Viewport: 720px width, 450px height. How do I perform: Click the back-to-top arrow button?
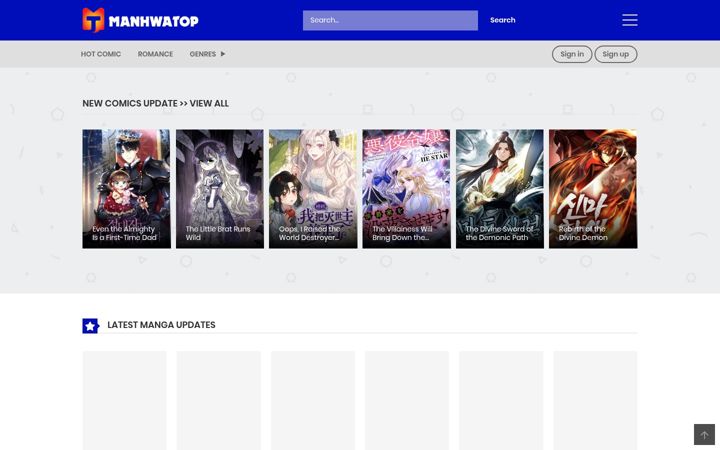click(x=704, y=434)
